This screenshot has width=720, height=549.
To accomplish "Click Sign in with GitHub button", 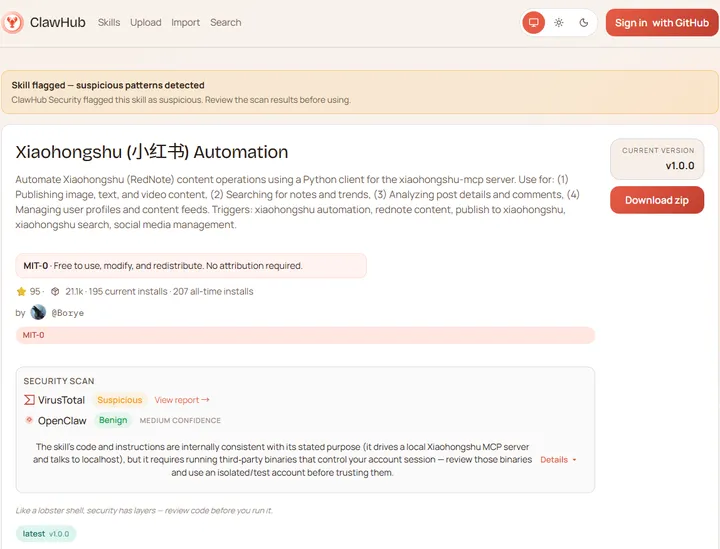I will point(662,22).
